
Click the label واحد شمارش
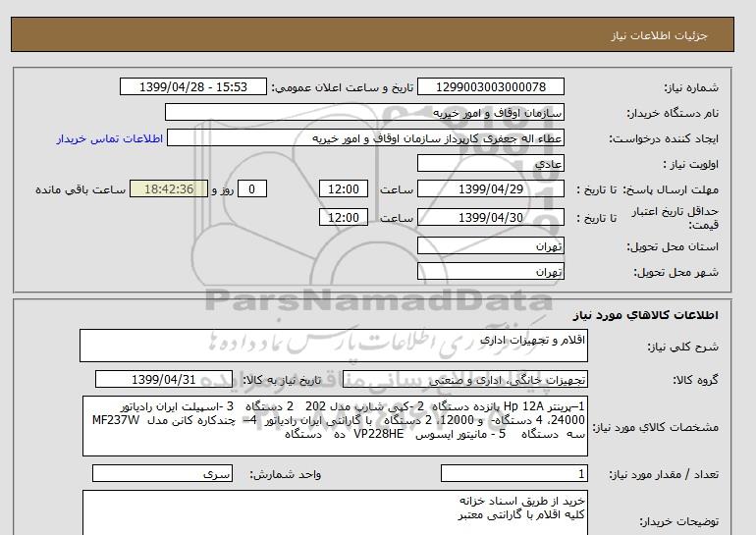[x=286, y=474]
